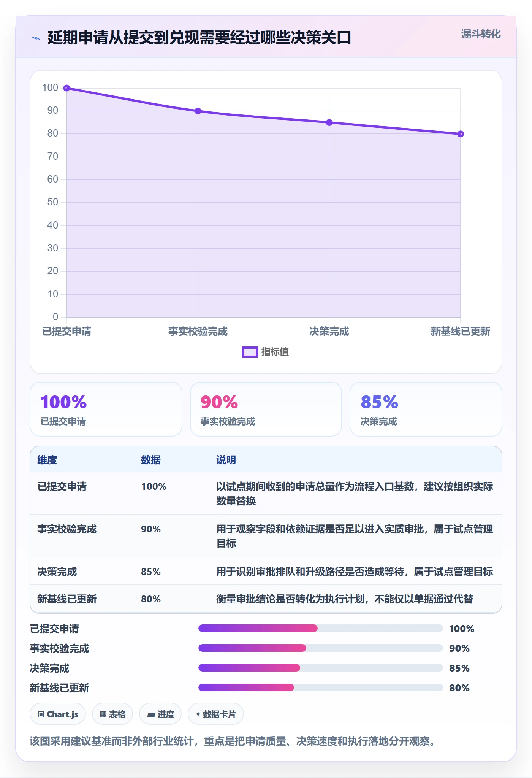
Task: Open the 100% 已提交申请 data card
Action: (x=106, y=409)
